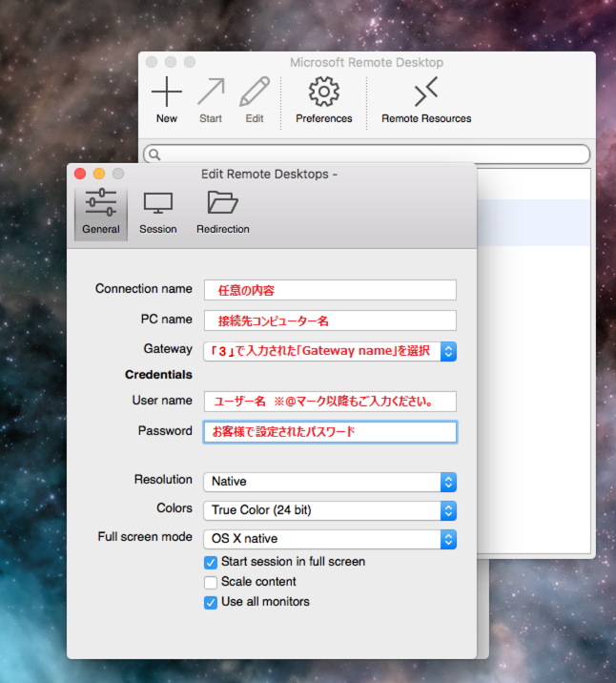This screenshot has height=683, width=616.
Task: Click the Edit pencil icon
Action: (255, 92)
